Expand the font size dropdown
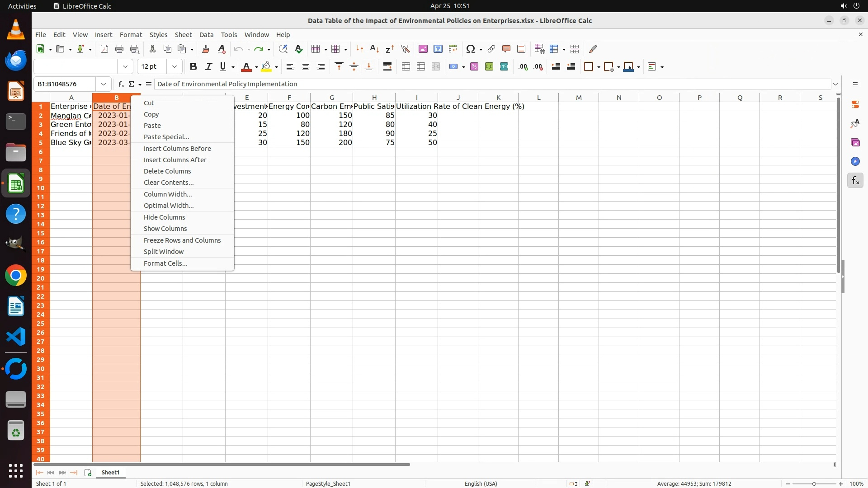Viewport: 868px width, 488px height. click(x=174, y=67)
